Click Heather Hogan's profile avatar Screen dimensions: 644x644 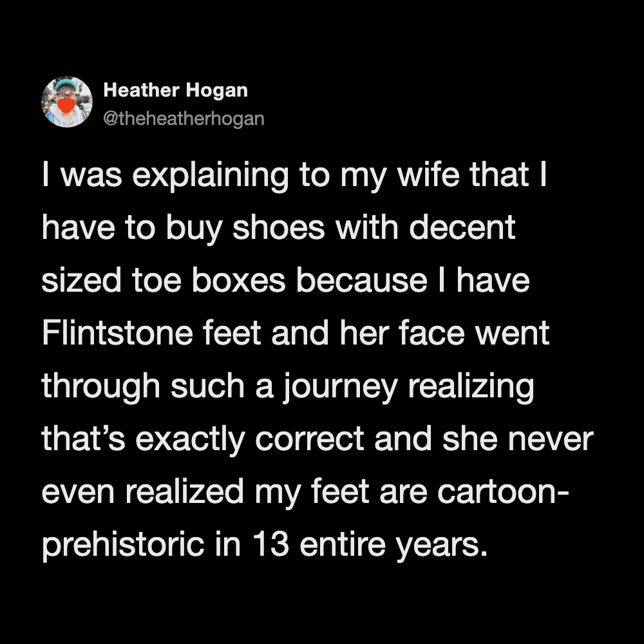[x=67, y=102]
